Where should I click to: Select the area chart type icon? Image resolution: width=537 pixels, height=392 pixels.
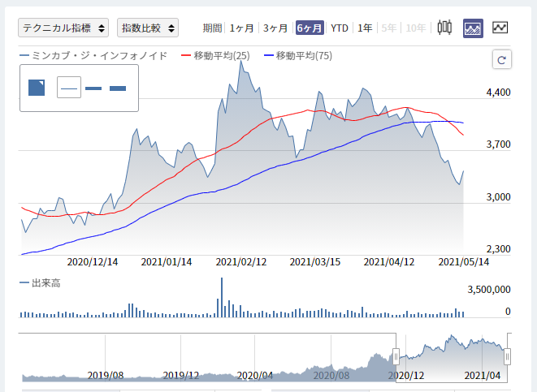tap(473, 28)
